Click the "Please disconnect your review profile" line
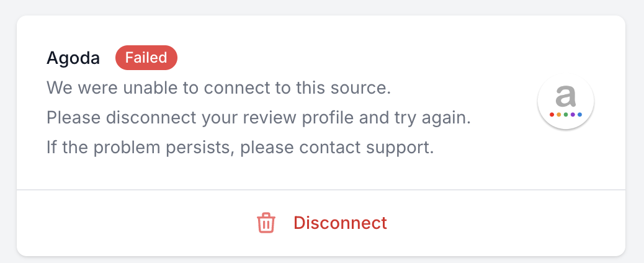This screenshot has width=644, height=263. click(259, 118)
